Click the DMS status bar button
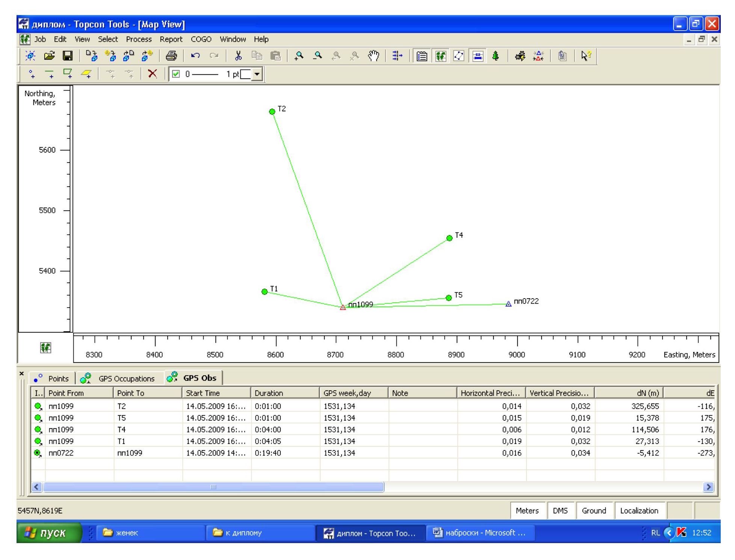This screenshot has height=560, width=735. [x=560, y=511]
